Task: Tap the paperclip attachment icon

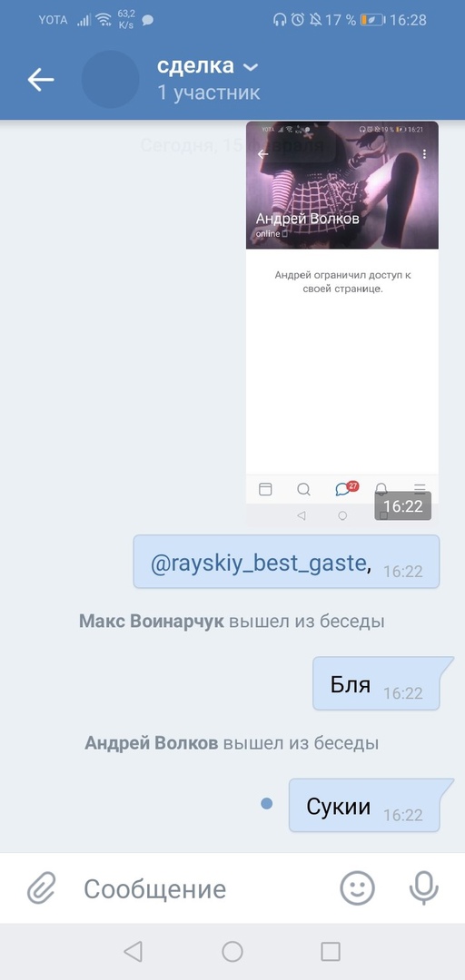Action: (41, 888)
